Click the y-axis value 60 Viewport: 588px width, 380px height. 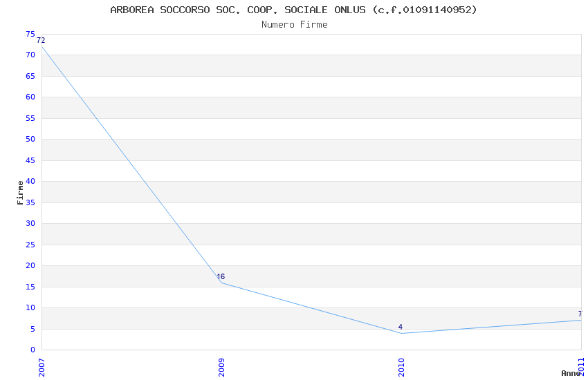click(x=30, y=97)
